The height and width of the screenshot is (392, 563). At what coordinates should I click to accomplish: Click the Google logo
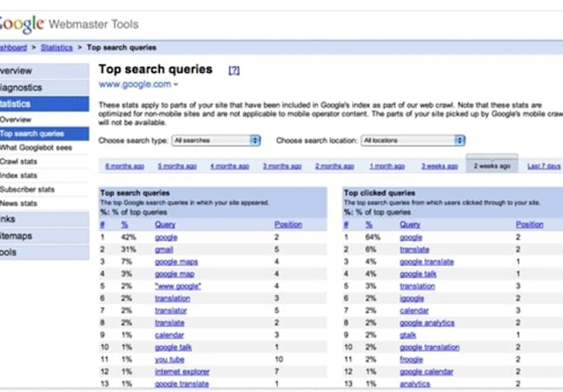pos(22,24)
